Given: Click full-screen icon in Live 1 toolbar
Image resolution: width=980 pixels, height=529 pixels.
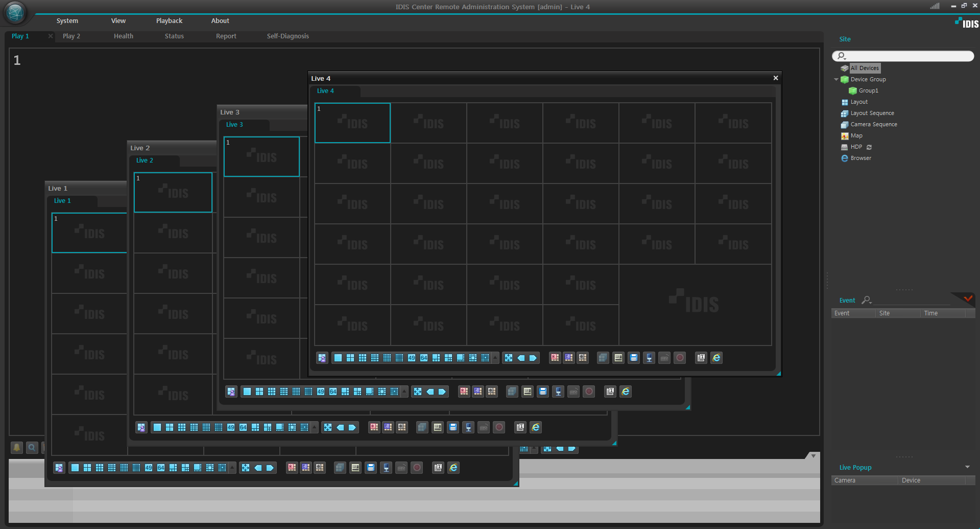Looking at the screenshot, I should [x=246, y=468].
